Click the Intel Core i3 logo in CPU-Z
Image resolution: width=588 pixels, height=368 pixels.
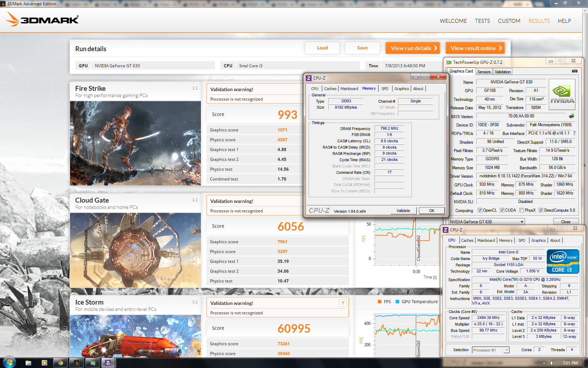tap(562, 261)
